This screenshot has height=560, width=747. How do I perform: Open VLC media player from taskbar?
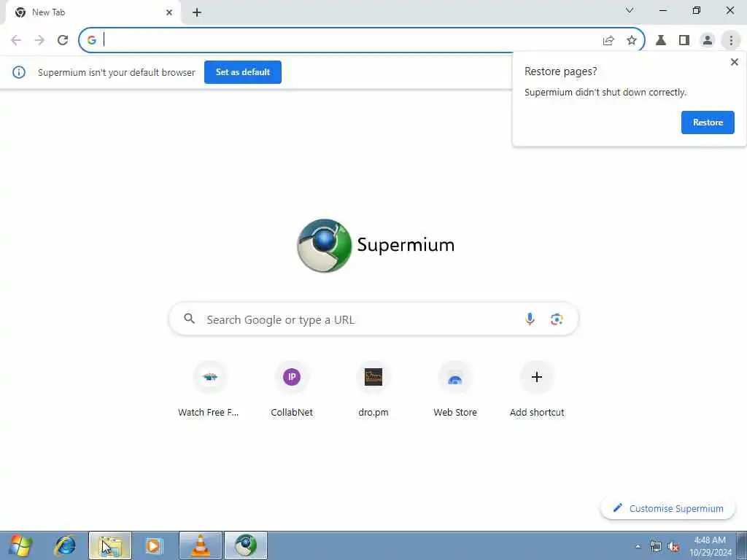[x=201, y=545]
